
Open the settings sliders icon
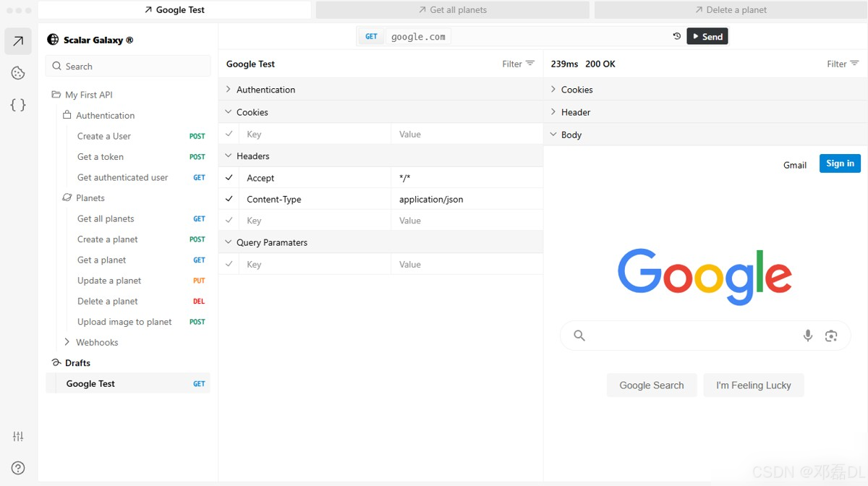18,436
